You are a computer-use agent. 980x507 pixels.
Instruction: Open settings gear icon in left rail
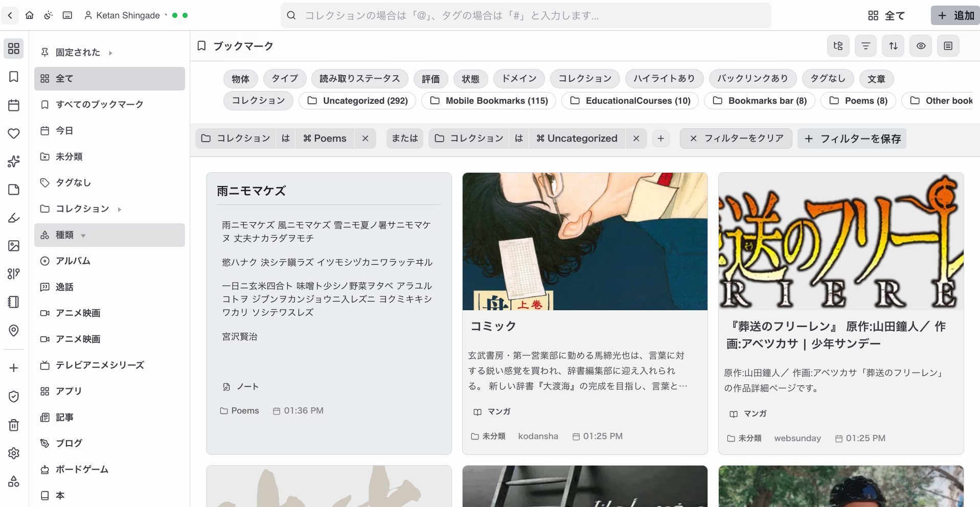click(14, 453)
